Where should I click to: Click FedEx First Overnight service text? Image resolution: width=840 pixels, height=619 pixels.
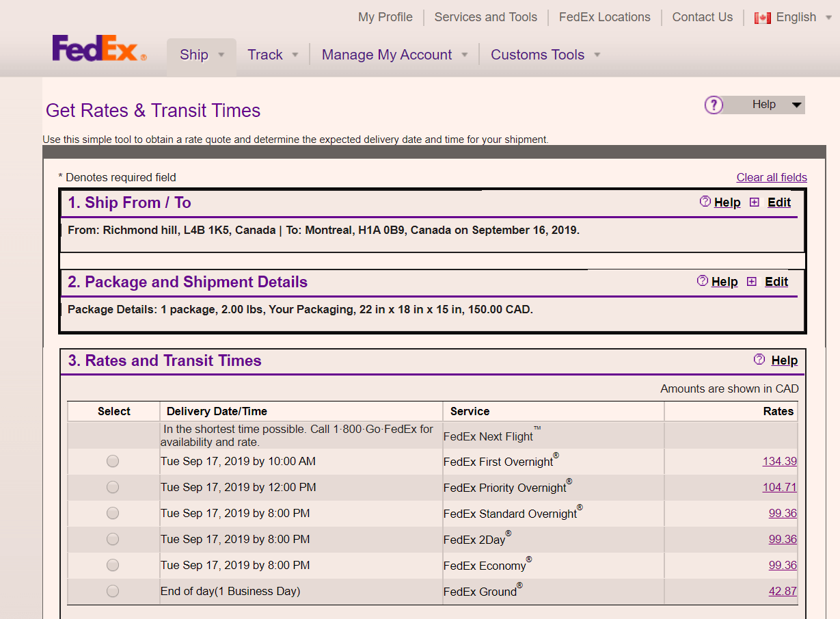[501, 460]
